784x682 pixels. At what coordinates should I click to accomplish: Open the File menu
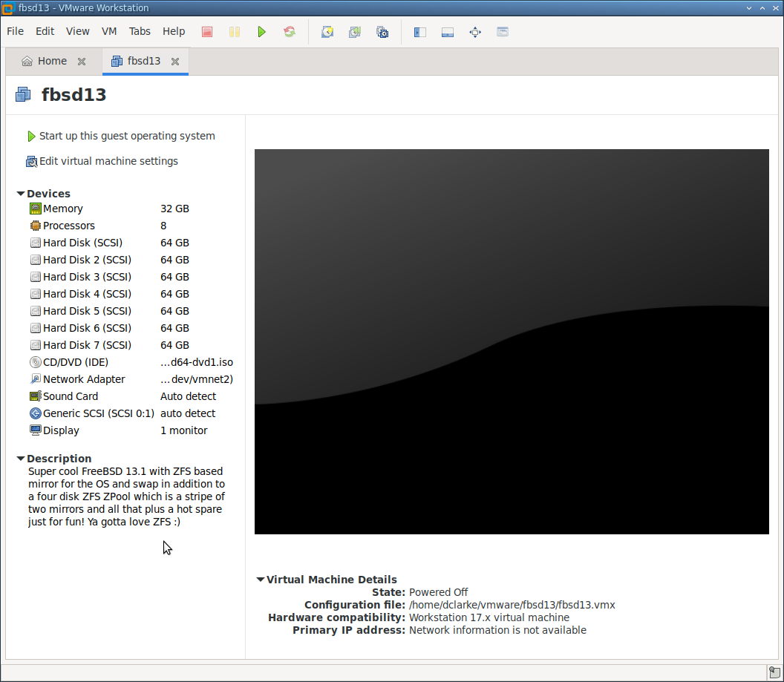tap(15, 31)
